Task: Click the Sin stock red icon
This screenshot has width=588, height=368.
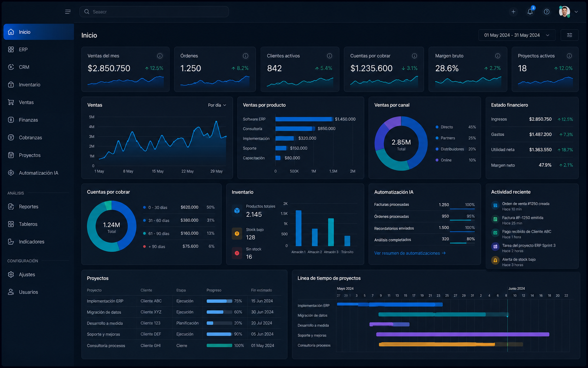Action: click(237, 253)
